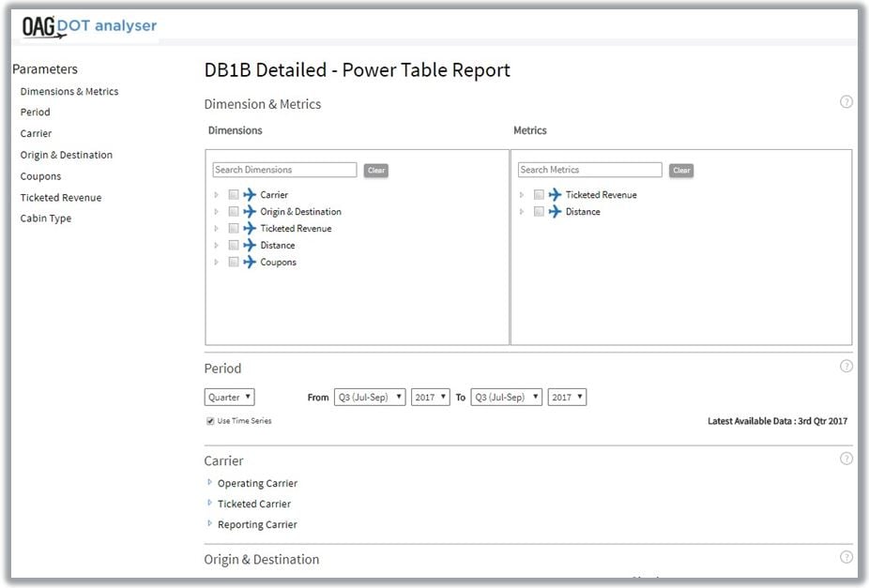Open the From year 2017 dropdown
This screenshot has width=869, height=588.
pos(431,398)
